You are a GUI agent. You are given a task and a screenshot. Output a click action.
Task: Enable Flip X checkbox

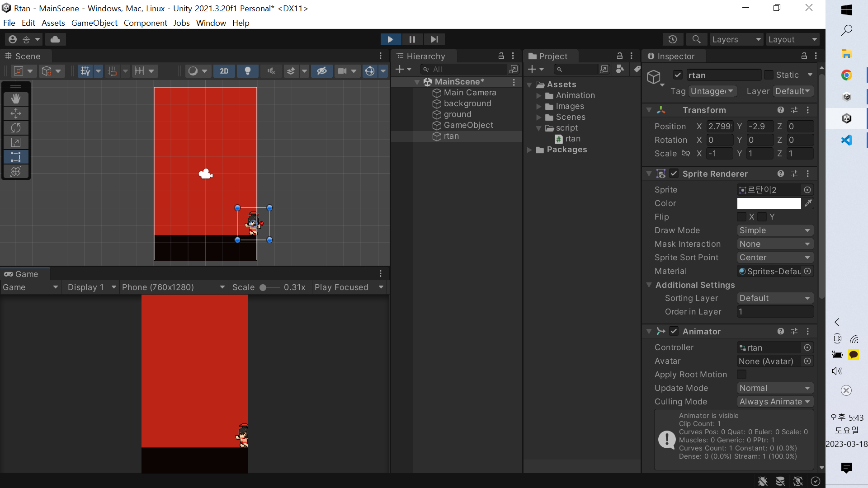[742, 217]
